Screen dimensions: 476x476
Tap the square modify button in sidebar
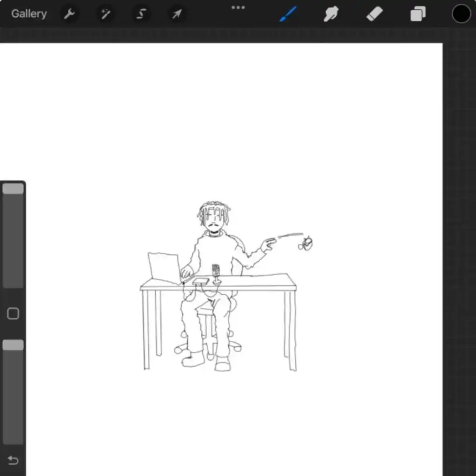13,313
